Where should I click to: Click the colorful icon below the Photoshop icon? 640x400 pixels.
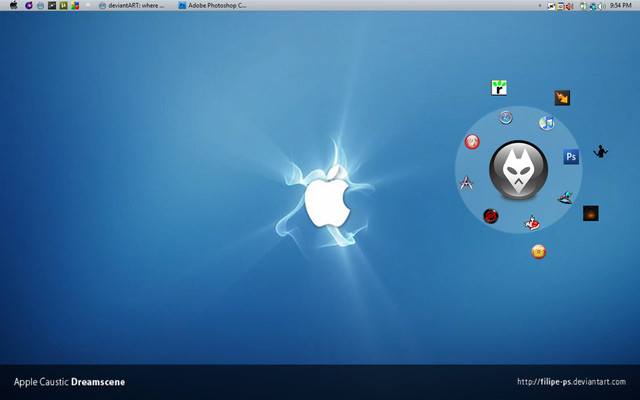coord(565,197)
